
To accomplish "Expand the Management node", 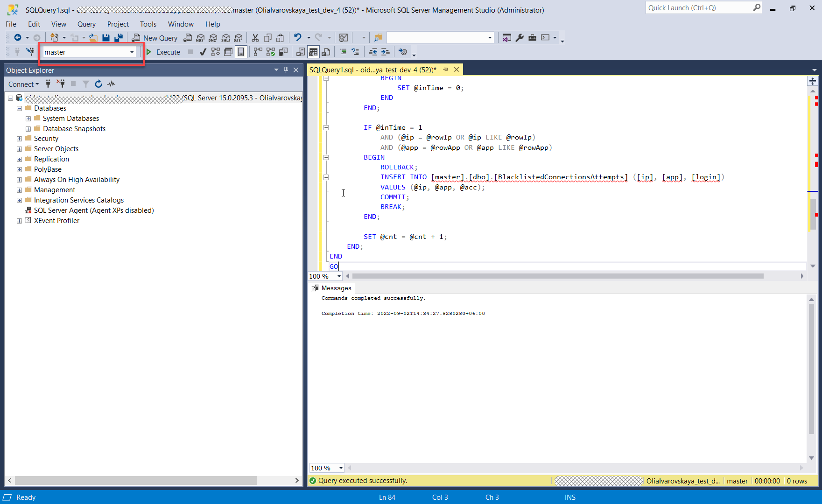I will click(19, 190).
